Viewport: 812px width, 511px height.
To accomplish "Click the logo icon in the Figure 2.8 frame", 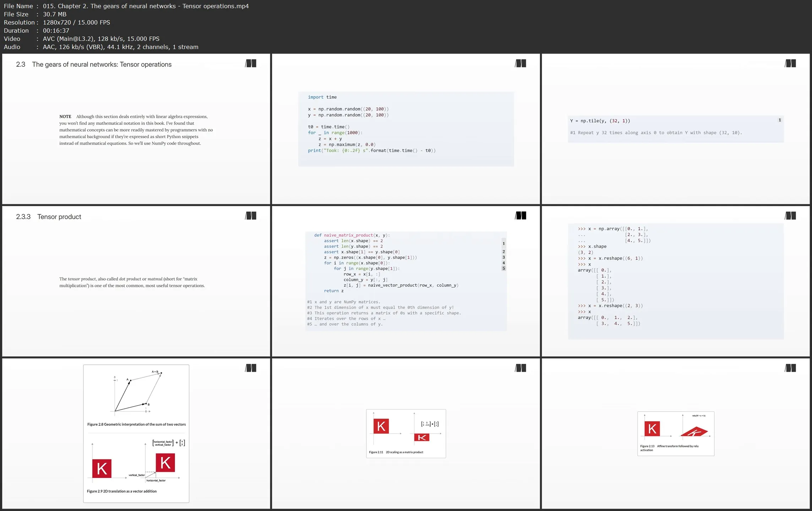I will pyautogui.click(x=251, y=368).
